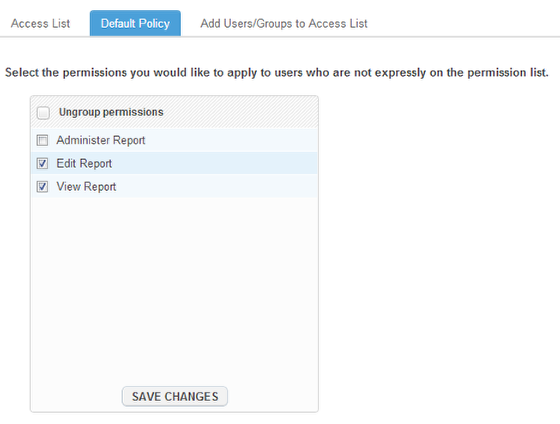Select the Default Policy tab

pos(135,23)
